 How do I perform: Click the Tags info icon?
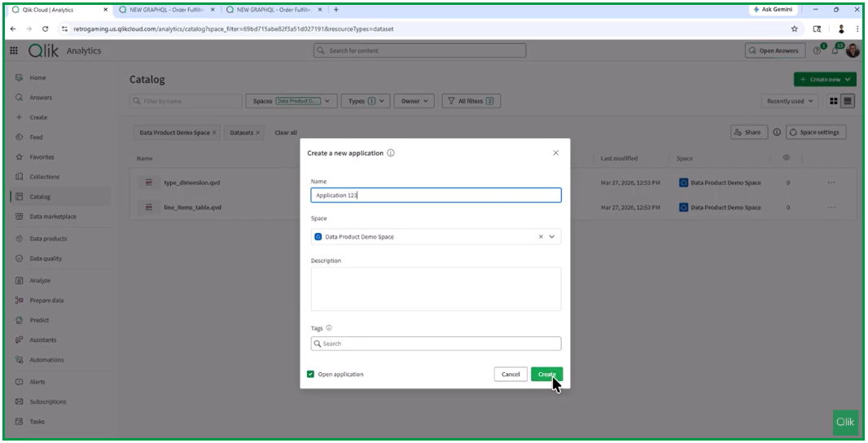pos(329,328)
